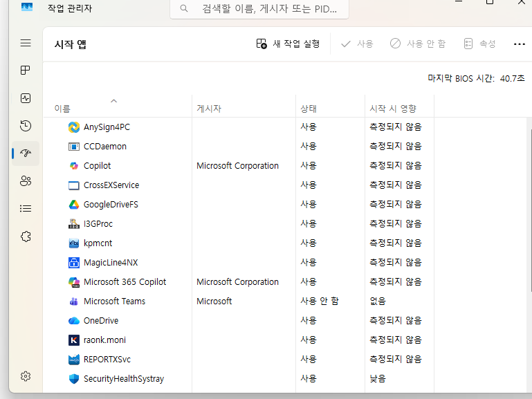This screenshot has width=532, height=399.
Task: Select the Startup apps sidebar icon
Action: pyautogui.click(x=26, y=154)
